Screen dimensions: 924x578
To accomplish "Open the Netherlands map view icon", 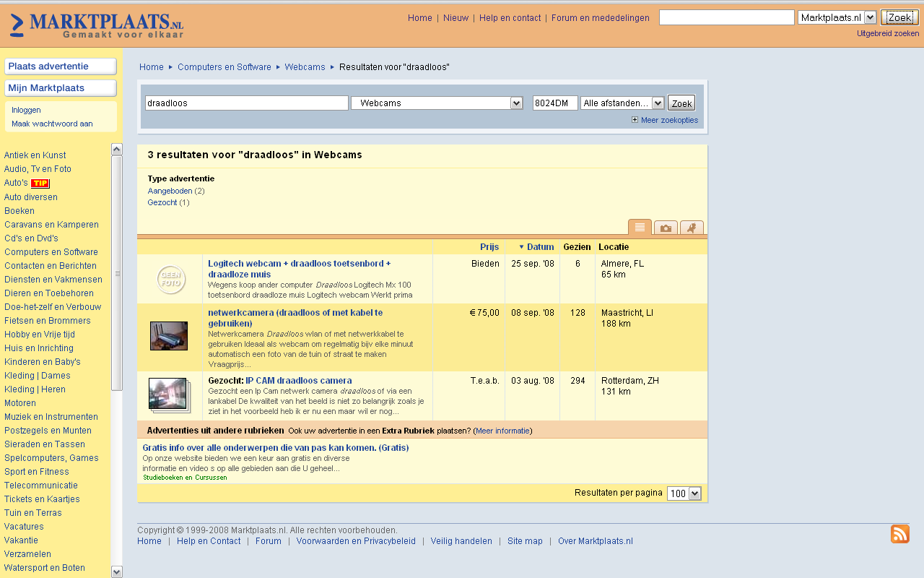I will 692,228.
